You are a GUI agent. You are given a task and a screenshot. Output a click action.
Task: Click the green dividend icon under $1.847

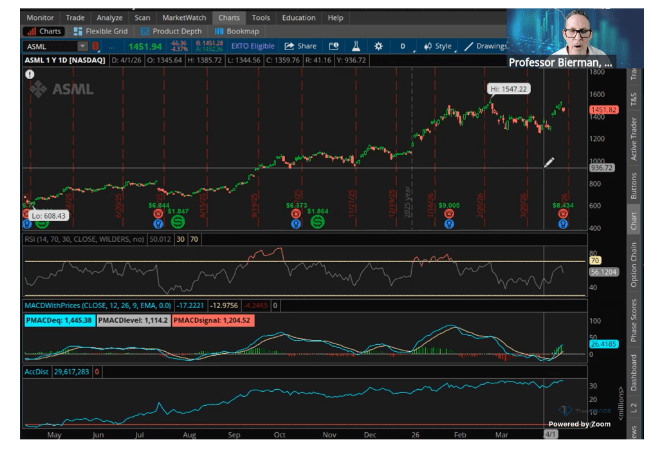pos(178,222)
